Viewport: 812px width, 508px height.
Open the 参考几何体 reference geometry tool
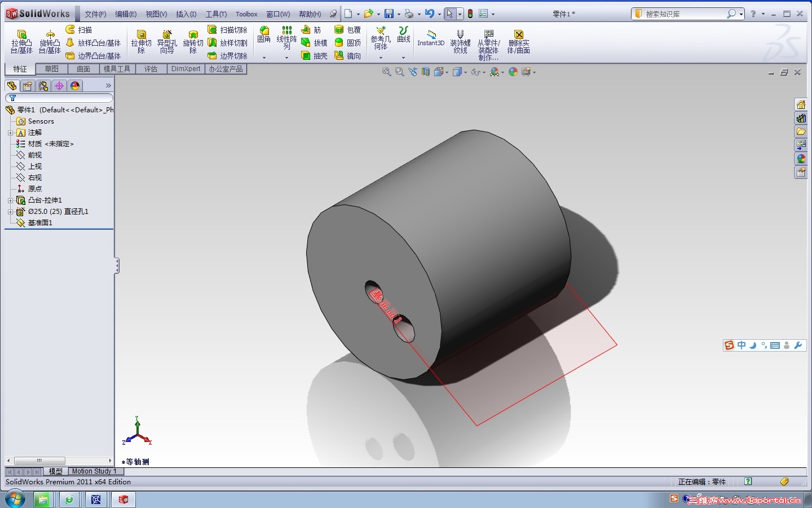click(381, 38)
